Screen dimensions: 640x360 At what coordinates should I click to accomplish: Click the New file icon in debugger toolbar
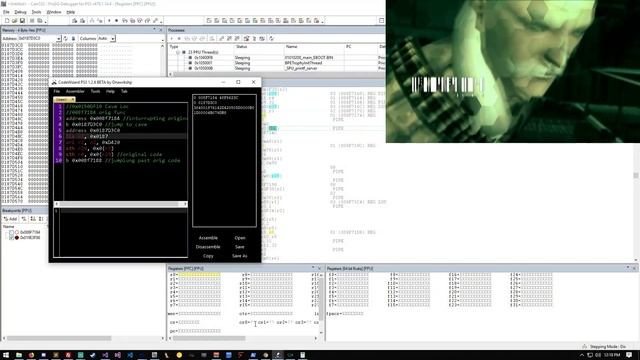pos(7,21)
